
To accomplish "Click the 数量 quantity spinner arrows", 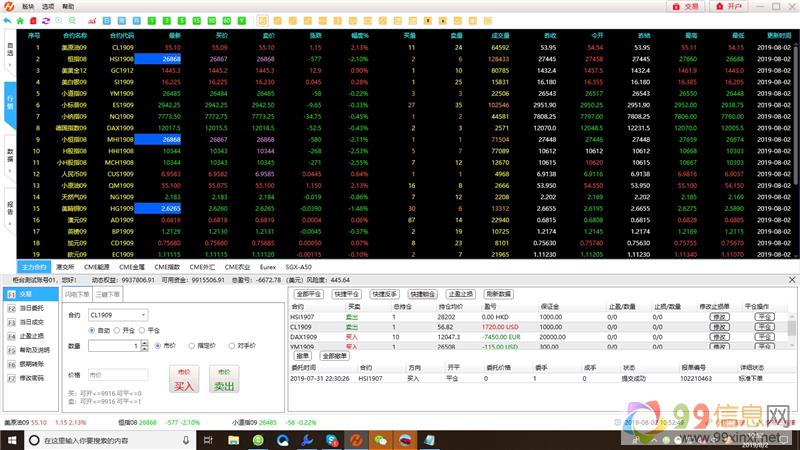I will [143, 345].
